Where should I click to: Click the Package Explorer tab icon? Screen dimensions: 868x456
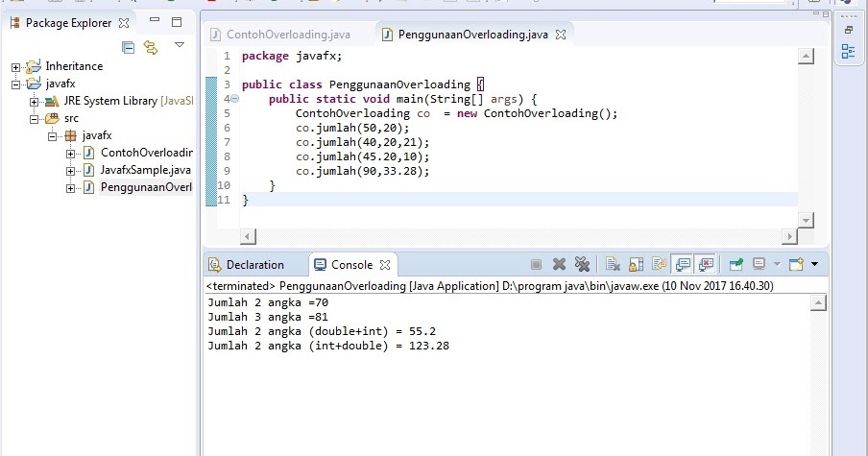tap(15, 23)
